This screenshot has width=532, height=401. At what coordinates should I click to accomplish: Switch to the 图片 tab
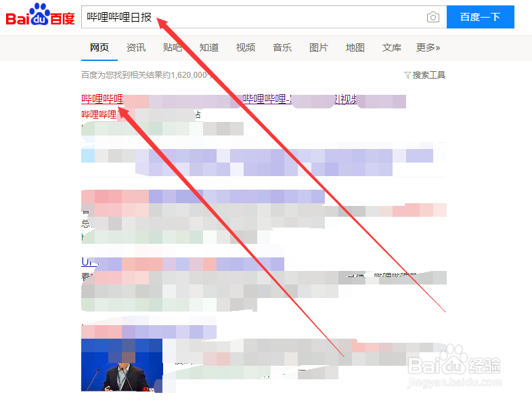click(319, 47)
